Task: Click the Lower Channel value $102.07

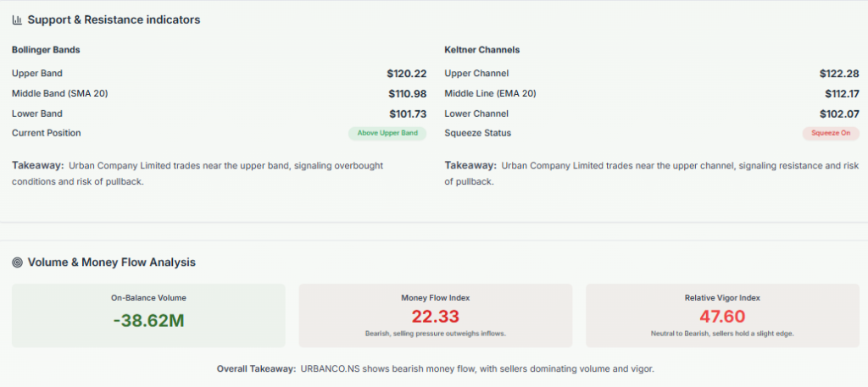Action: 839,113
